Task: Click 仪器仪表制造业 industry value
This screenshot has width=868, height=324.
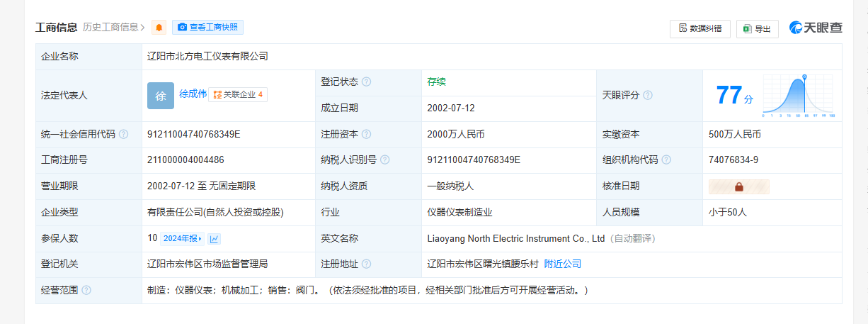Action: pos(460,212)
